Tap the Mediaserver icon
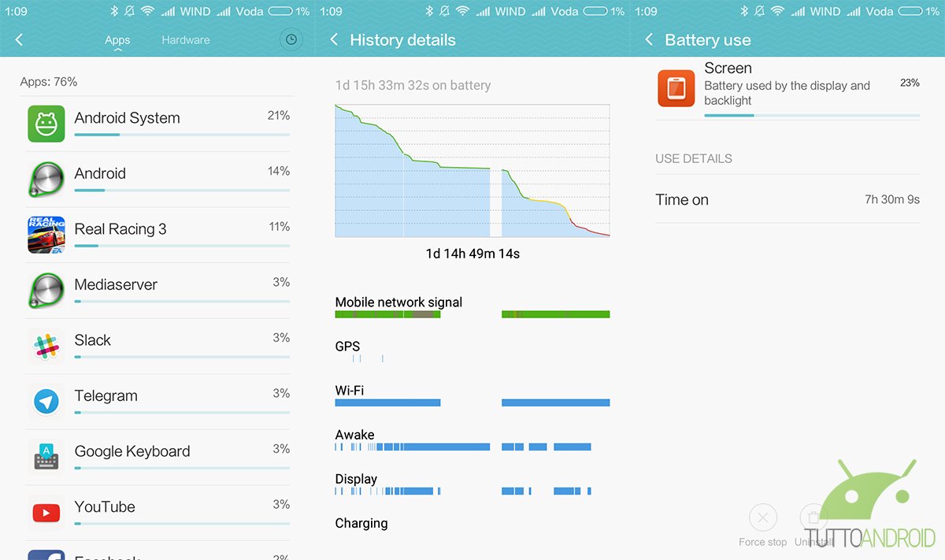Image resolution: width=945 pixels, height=560 pixels. coord(46,291)
